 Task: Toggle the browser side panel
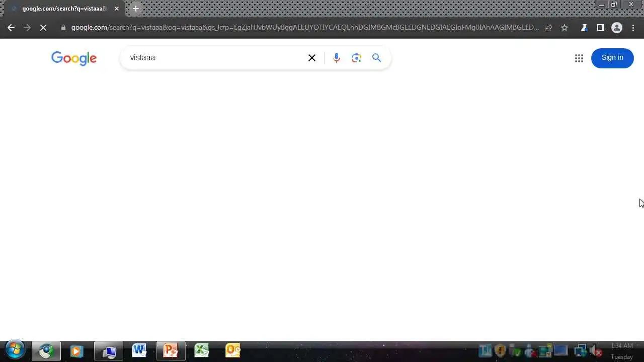click(600, 28)
